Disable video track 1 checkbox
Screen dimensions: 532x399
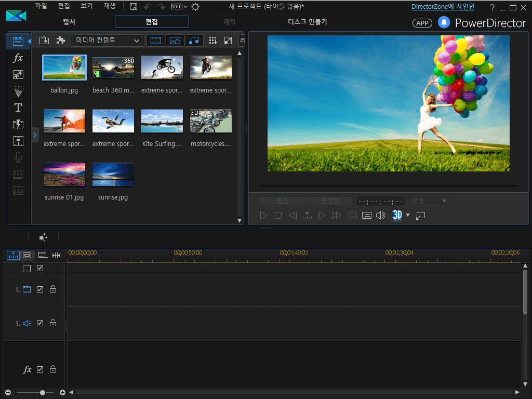40,289
